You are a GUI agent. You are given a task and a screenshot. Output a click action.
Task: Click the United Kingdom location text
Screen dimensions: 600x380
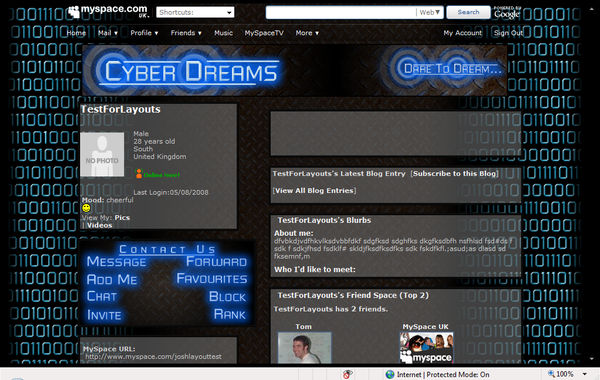click(160, 157)
